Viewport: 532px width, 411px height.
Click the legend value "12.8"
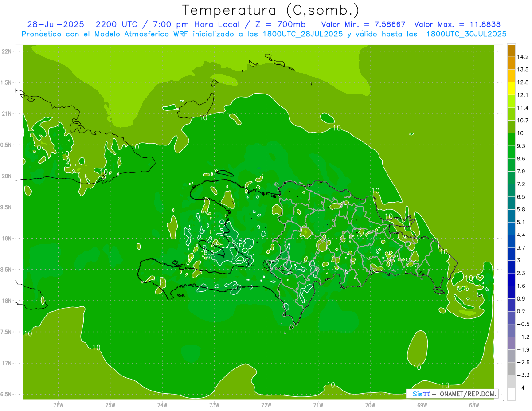tap(523, 82)
